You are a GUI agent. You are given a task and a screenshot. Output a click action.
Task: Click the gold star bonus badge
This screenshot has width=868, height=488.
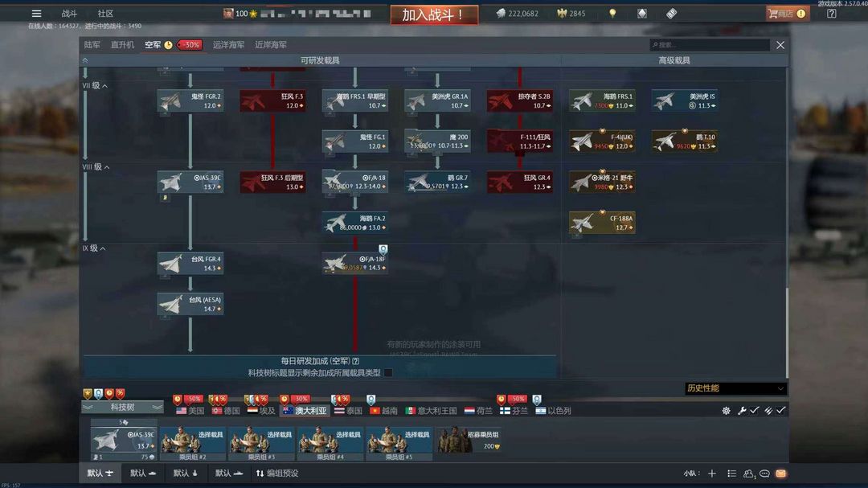click(88, 393)
